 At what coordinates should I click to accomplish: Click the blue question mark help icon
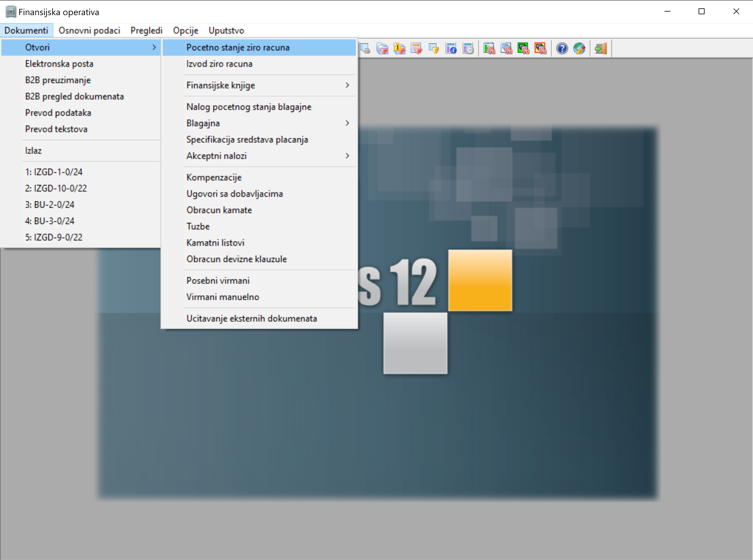click(x=562, y=49)
